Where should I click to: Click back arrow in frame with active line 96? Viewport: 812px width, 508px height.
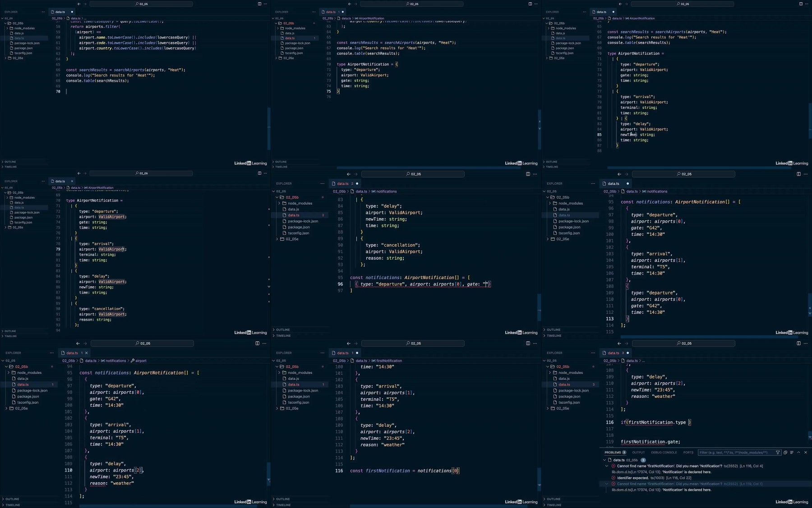349,174
